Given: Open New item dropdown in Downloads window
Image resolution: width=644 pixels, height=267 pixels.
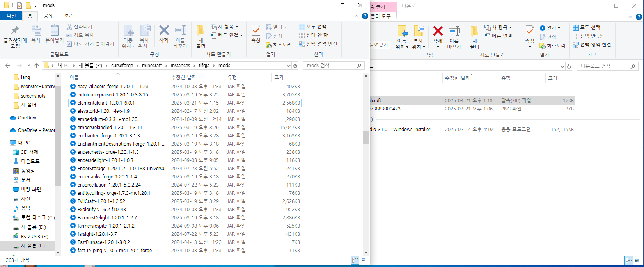Looking at the screenshot, I should tap(498, 27).
